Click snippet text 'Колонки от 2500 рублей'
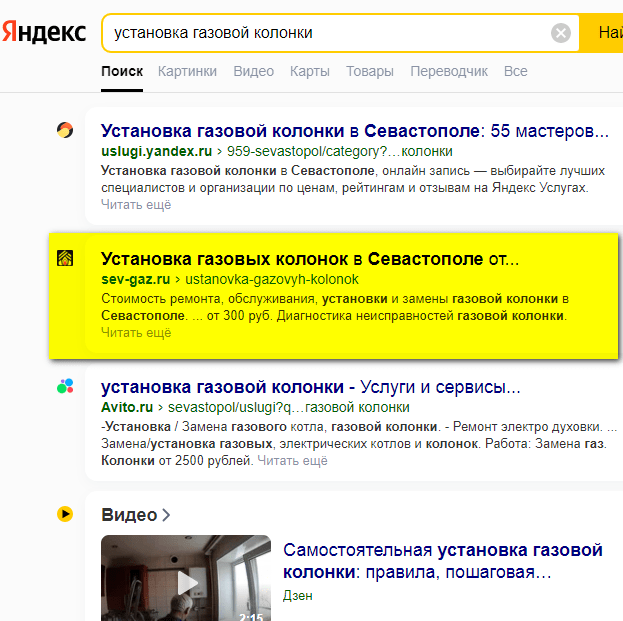The width and height of the screenshot is (623, 621). pos(177,461)
